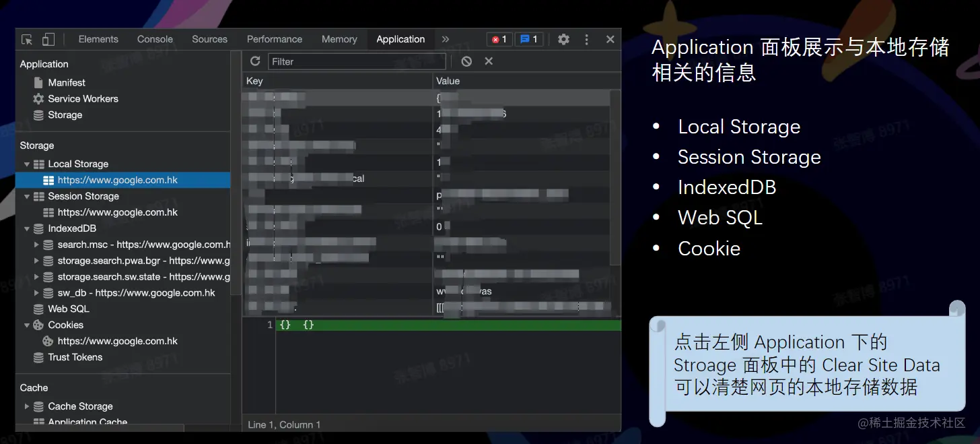The height and width of the screenshot is (444, 980).
Task: Delete selected entry with X icon
Action: 489,61
